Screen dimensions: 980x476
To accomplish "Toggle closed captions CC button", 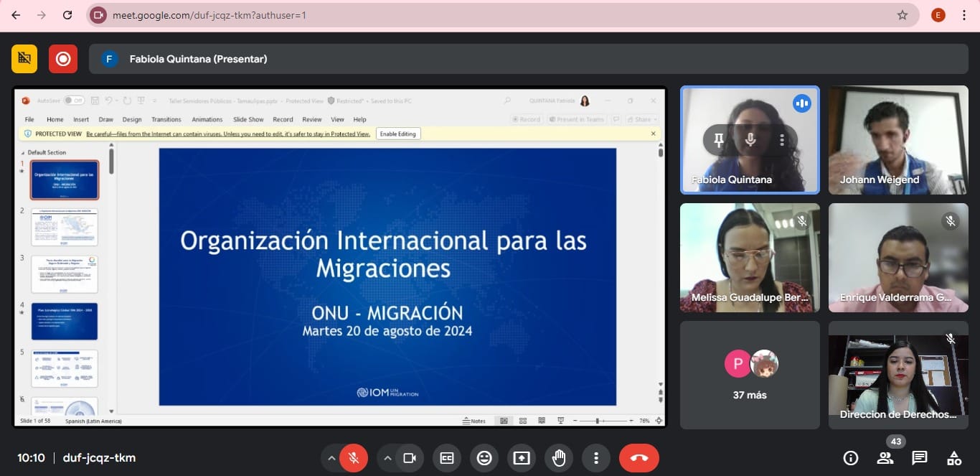I will tap(447, 458).
